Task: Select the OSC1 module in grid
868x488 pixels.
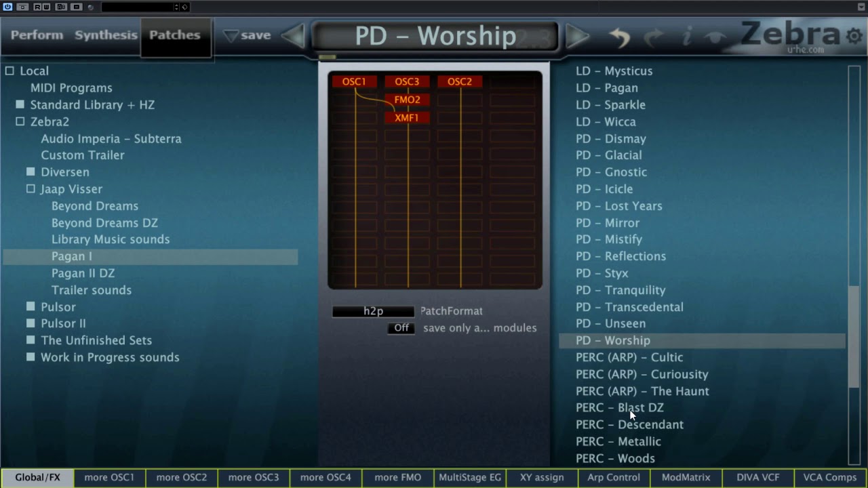Action: pyautogui.click(x=354, y=81)
